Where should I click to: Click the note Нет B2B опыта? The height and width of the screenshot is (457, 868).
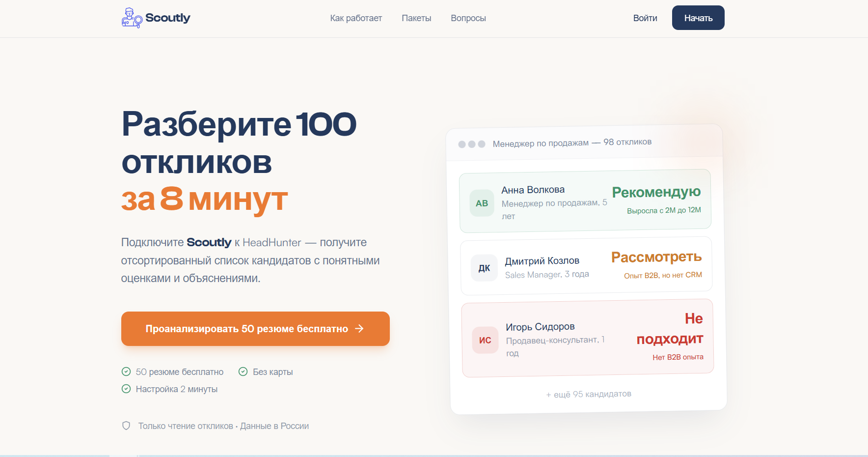coord(678,357)
